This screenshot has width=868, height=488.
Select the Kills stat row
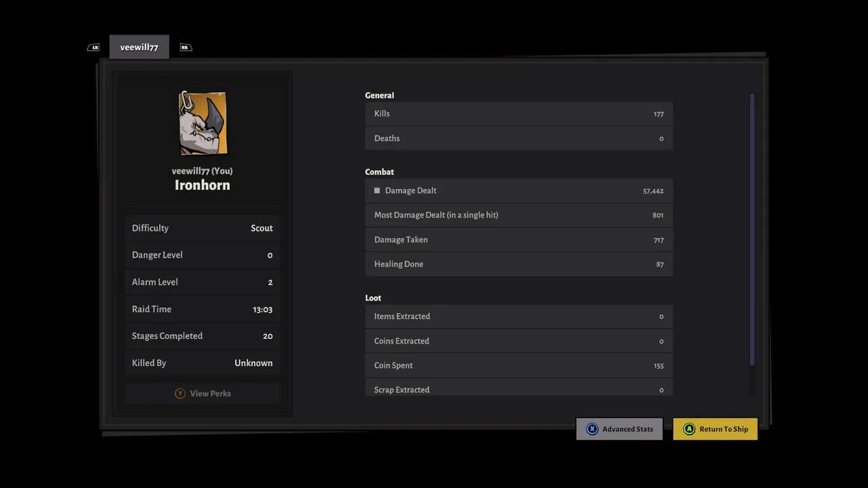pos(519,114)
